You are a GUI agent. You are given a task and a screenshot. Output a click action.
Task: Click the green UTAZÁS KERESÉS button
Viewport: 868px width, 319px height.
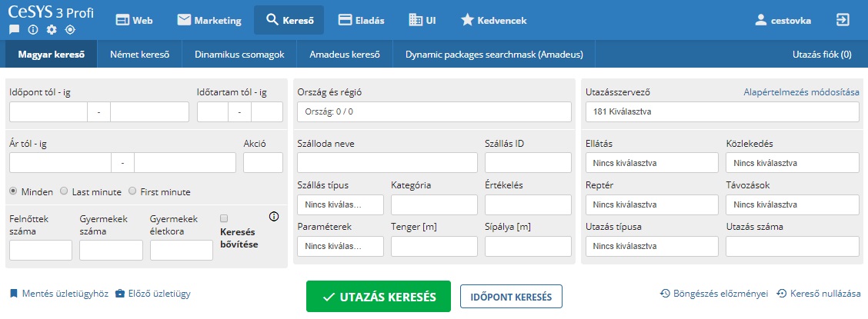[x=379, y=297]
